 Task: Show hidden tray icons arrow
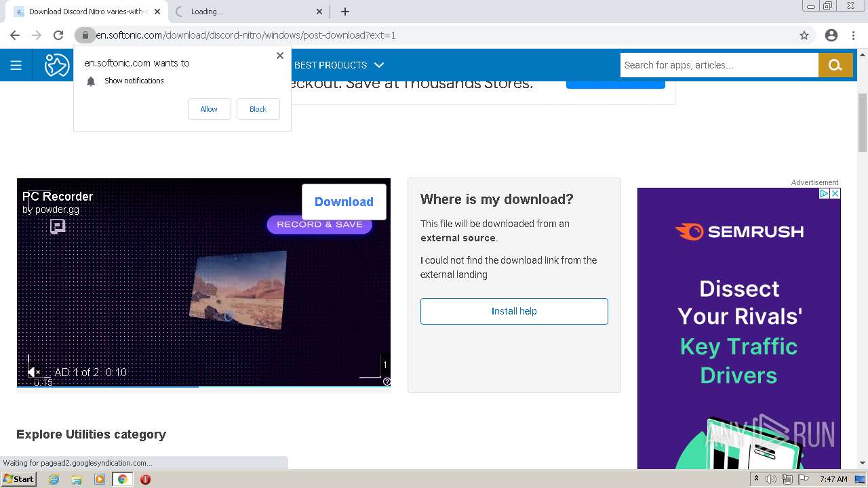(756, 479)
